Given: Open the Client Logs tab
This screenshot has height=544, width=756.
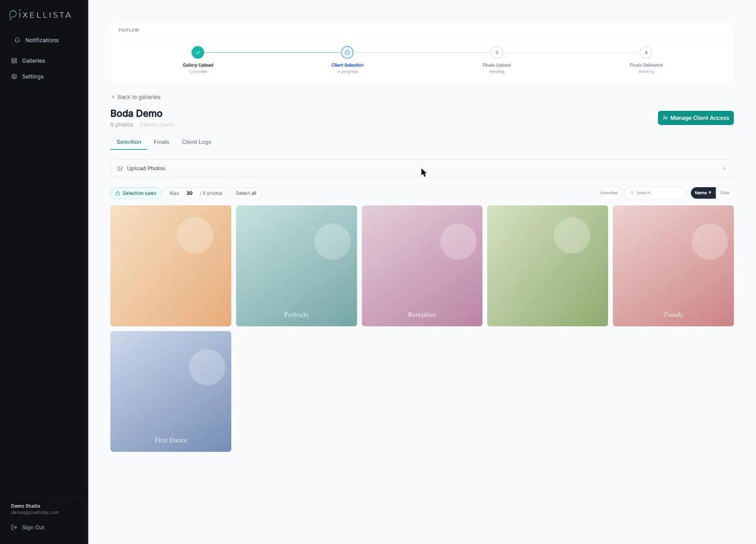Looking at the screenshot, I should tap(197, 142).
